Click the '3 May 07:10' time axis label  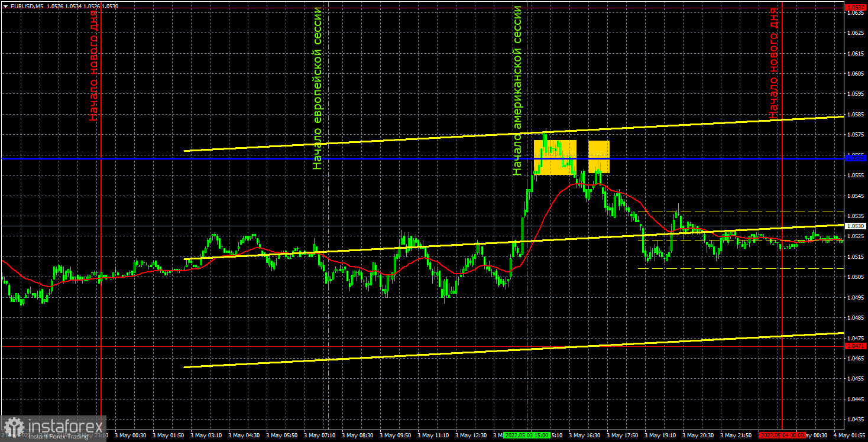[x=319, y=435]
